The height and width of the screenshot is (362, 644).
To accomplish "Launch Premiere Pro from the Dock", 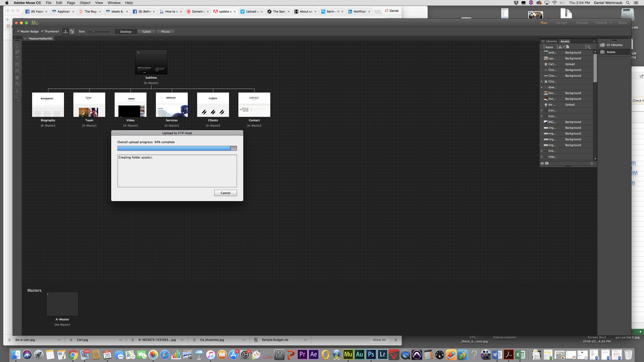I will tap(302, 354).
